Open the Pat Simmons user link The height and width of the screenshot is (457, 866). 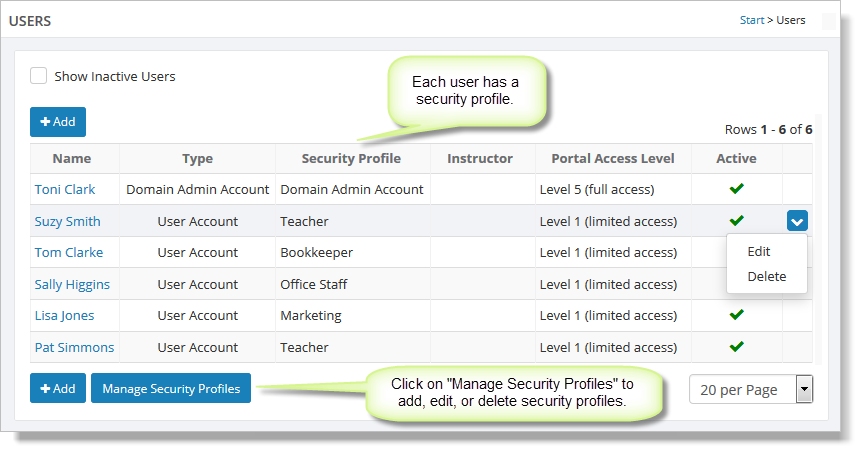(x=74, y=348)
